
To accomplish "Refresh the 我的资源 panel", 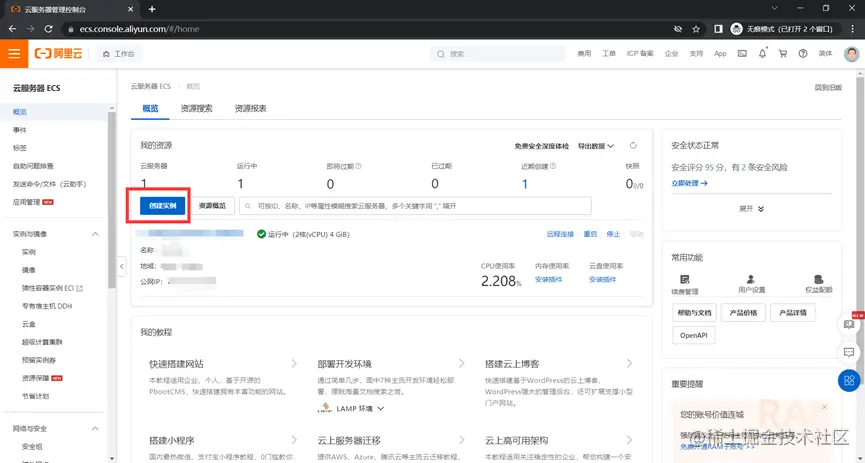I will pos(633,146).
